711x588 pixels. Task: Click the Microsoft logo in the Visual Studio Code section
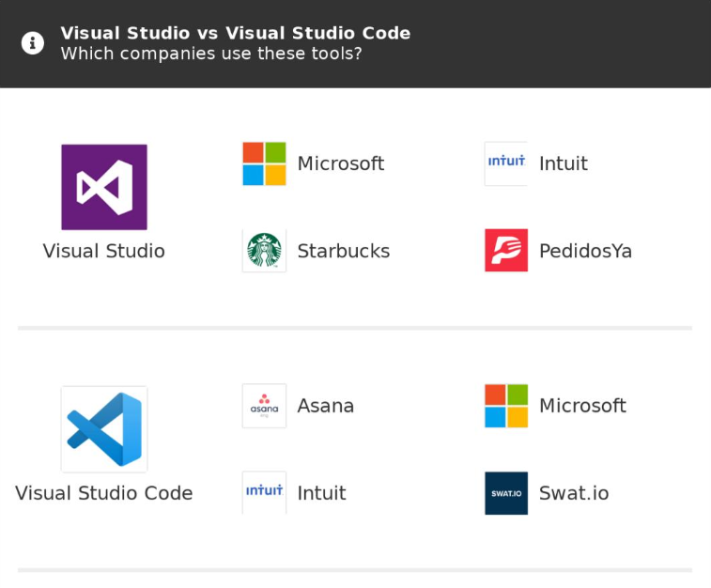[506, 406]
